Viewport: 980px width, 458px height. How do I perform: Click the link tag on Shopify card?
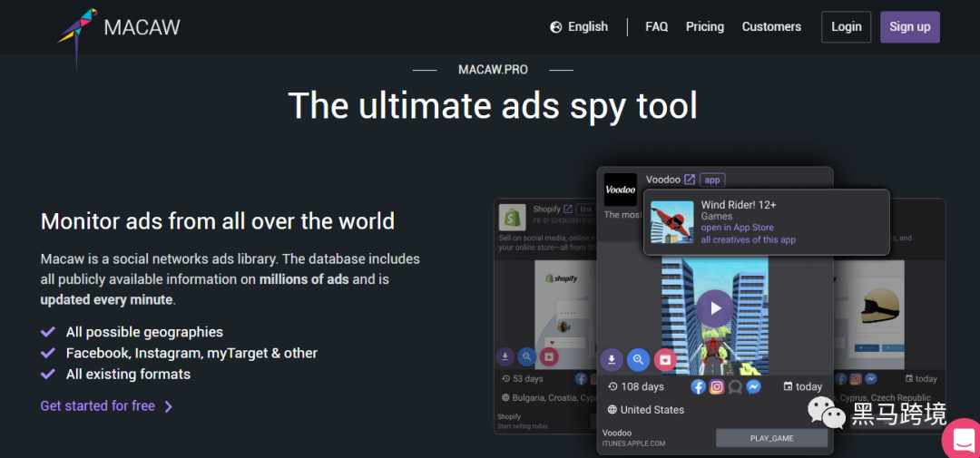pos(585,209)
